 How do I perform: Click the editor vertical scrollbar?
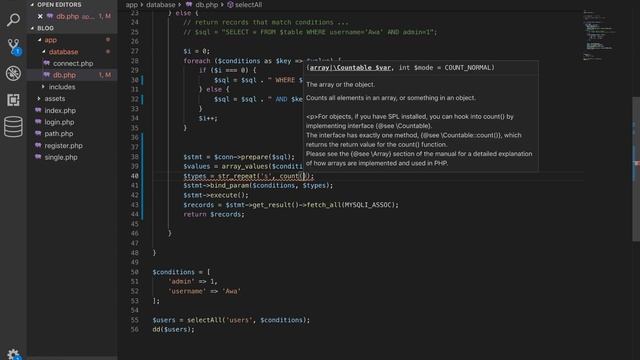pos(636,169)
